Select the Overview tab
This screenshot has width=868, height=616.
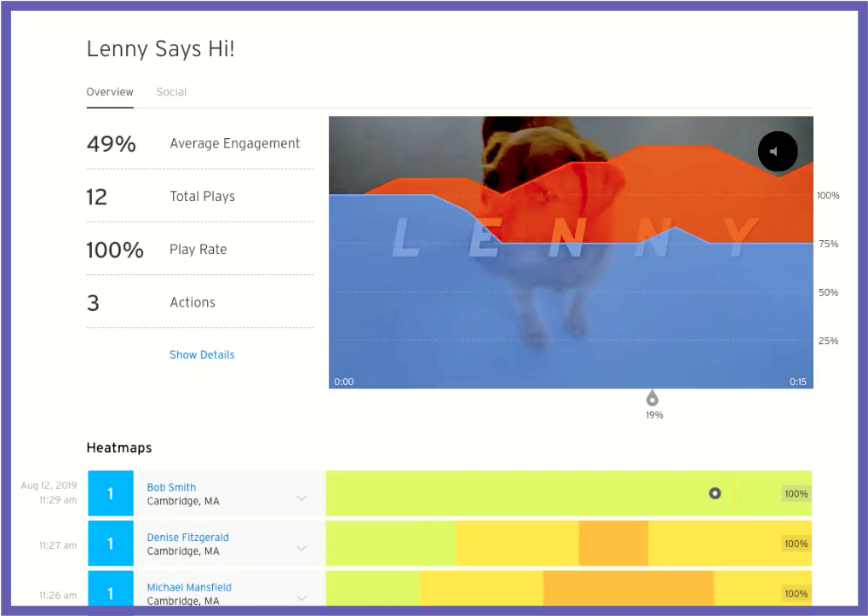click(x=109, y=92)
